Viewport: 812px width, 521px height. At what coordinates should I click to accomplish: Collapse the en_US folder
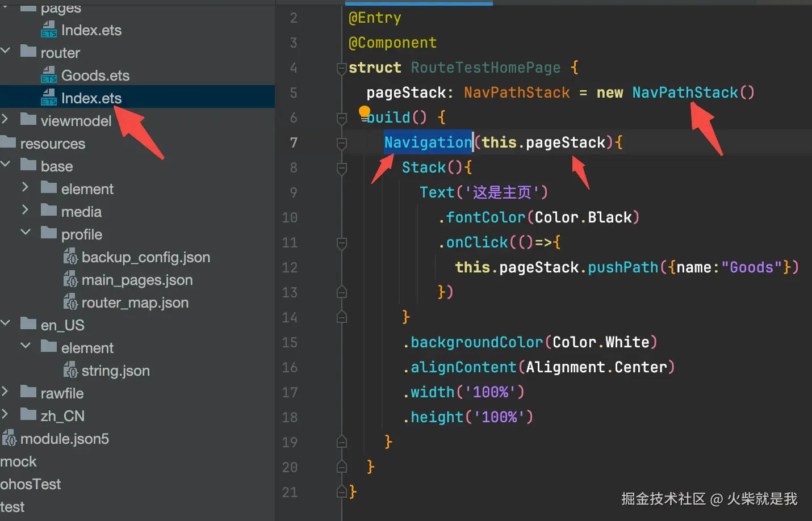pyautogui.click(x=6, y=323)
